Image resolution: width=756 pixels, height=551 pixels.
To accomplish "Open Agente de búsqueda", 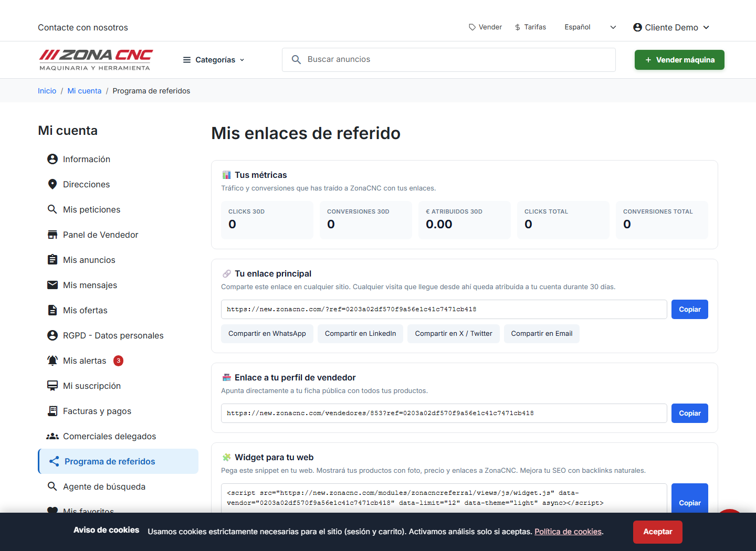I will coord(118,486).
